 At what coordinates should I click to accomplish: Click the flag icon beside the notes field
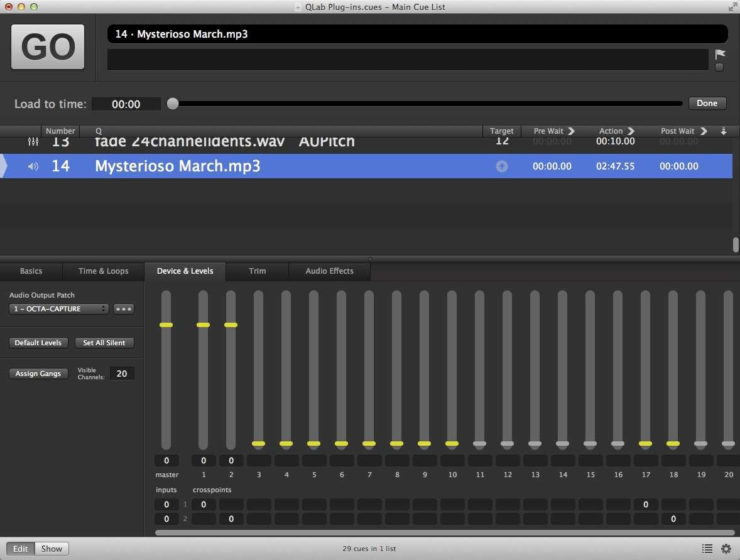pos(720,54)
